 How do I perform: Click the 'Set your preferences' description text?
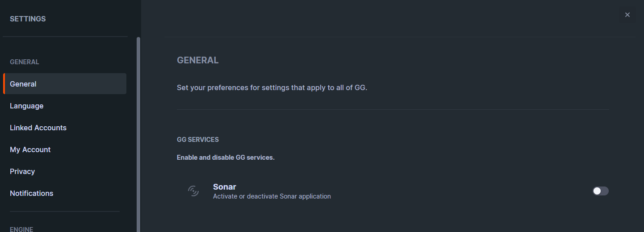(272, 87)
